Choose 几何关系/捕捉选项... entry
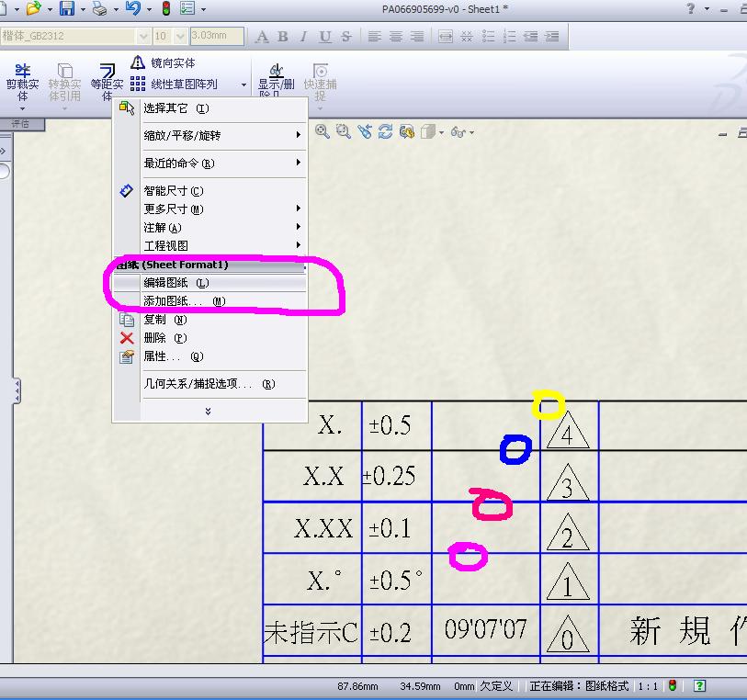 coord(209,384)
